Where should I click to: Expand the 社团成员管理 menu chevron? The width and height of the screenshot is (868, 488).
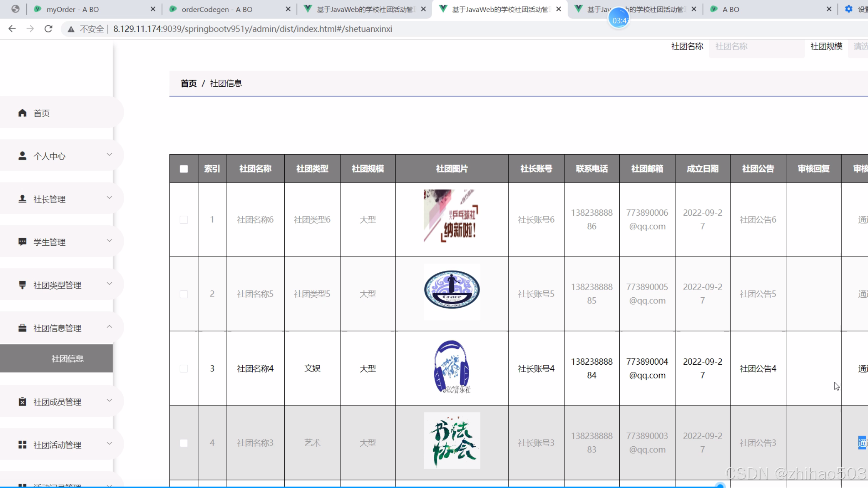[x=109, y=401]
